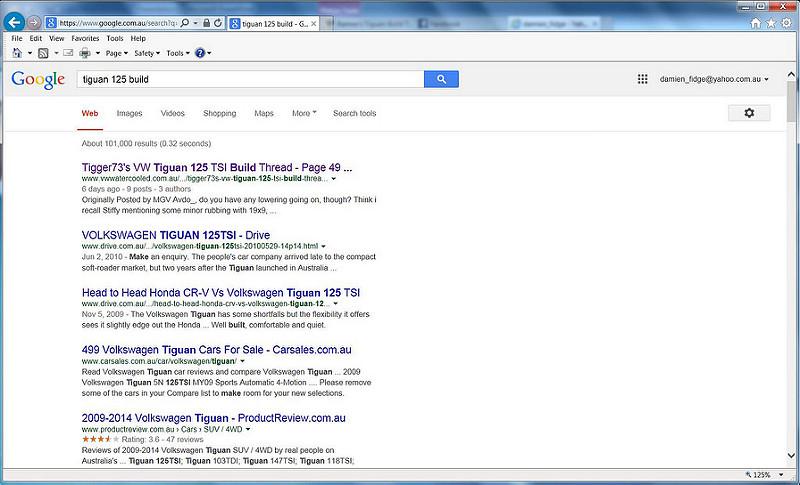Switch to Shopping search results
Viewport: 800px width, 485px height.
pos(219,113)
